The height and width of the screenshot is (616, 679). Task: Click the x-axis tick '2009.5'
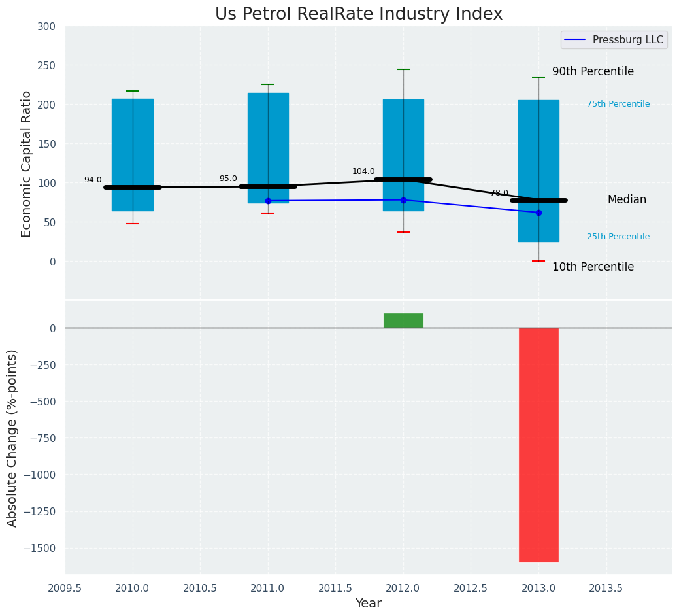(x=65, y=588)
